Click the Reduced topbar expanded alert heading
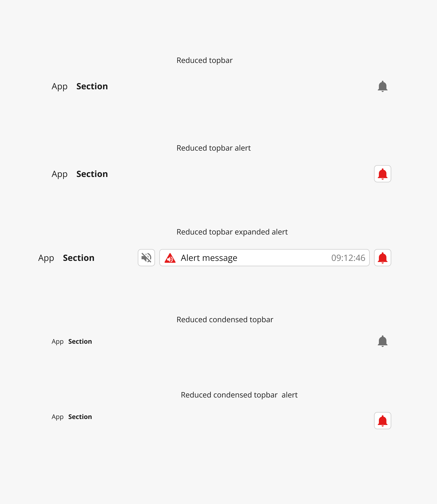Screen dimensions: 437x504 232,232
